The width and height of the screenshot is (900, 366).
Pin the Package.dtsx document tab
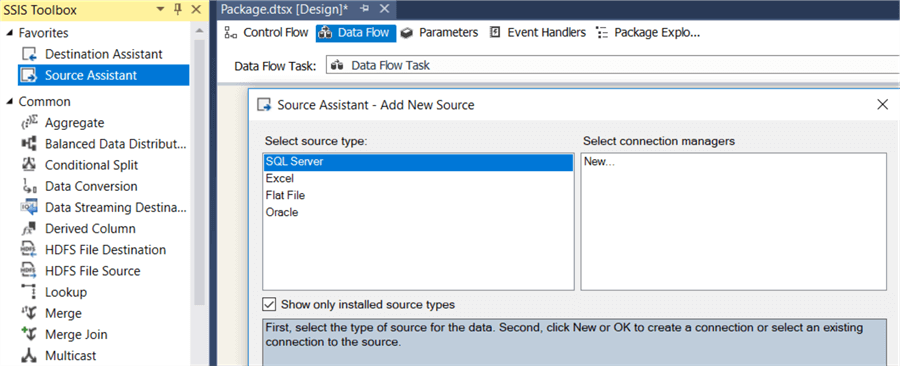point(364,9)
